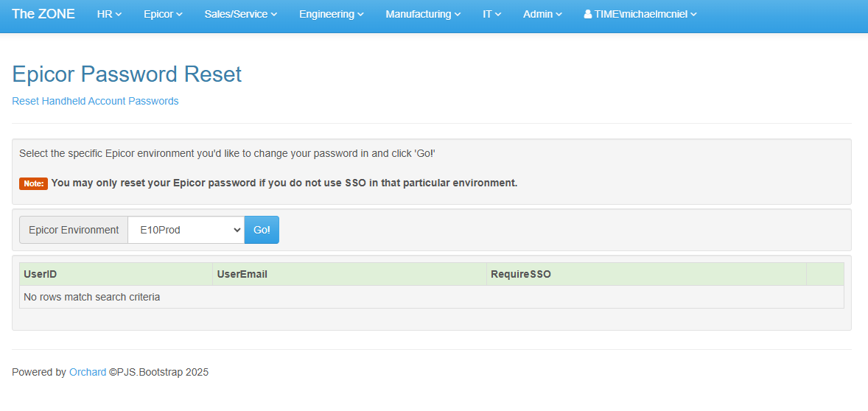
Task: Click the Epicor Password Reset heading
Action: (x=127, y=74)
